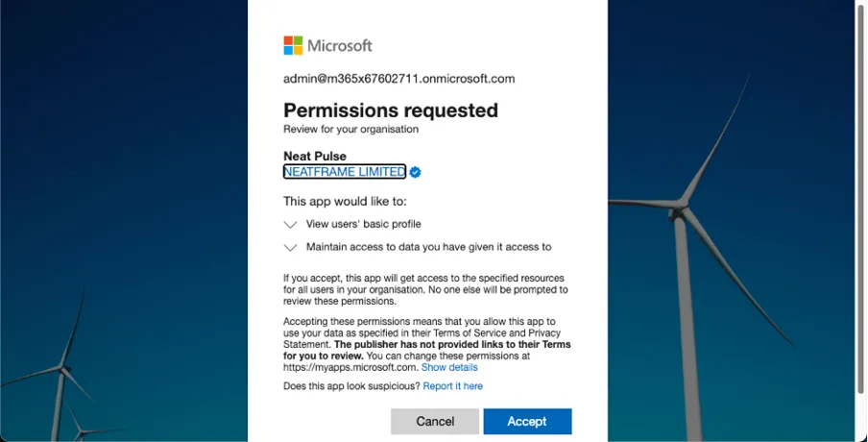Click the blue verified publisher badge
Screen dimensions: 868x442
[416, 172]
